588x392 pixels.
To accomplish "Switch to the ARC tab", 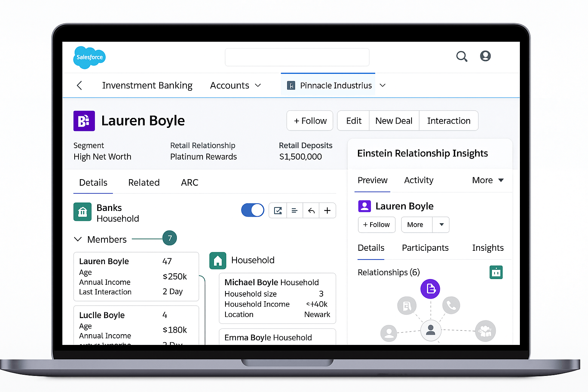I will coord(189,183).
